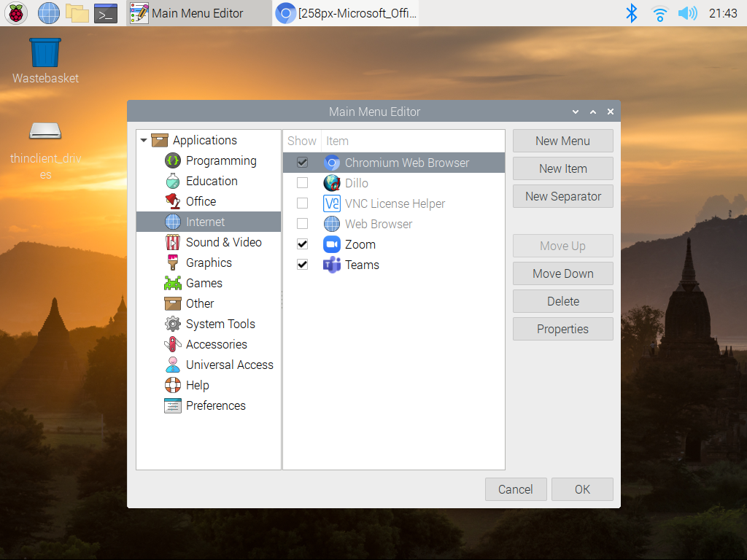This screenshot has height=560, width=747.
Task: Untick the Show checkbox for Zoom
Action: click(x=302, y=244)
